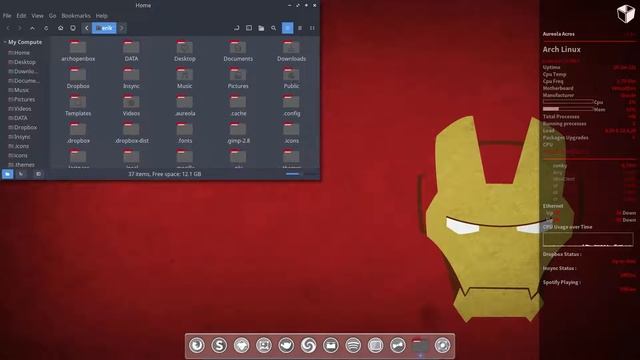Collapse the My Computer sidebar section

[x=5, y=42]
